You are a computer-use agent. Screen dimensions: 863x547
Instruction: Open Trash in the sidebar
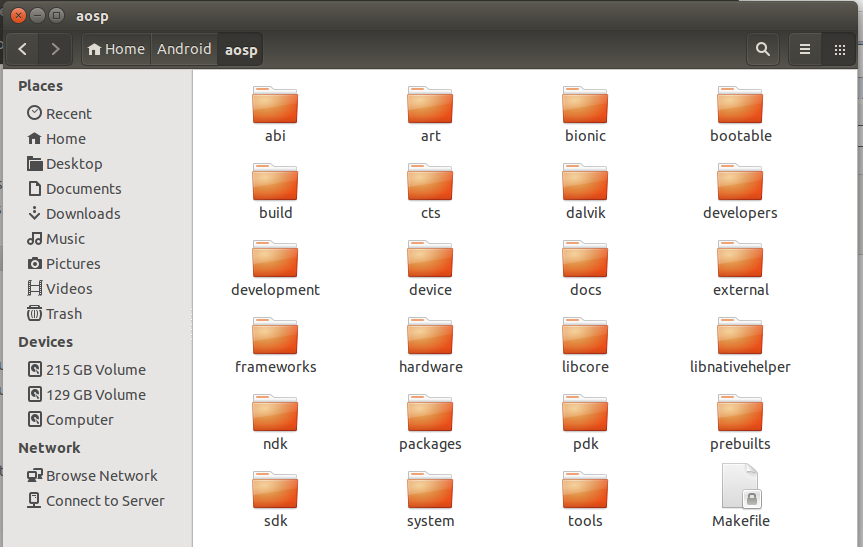click(54, 314)
